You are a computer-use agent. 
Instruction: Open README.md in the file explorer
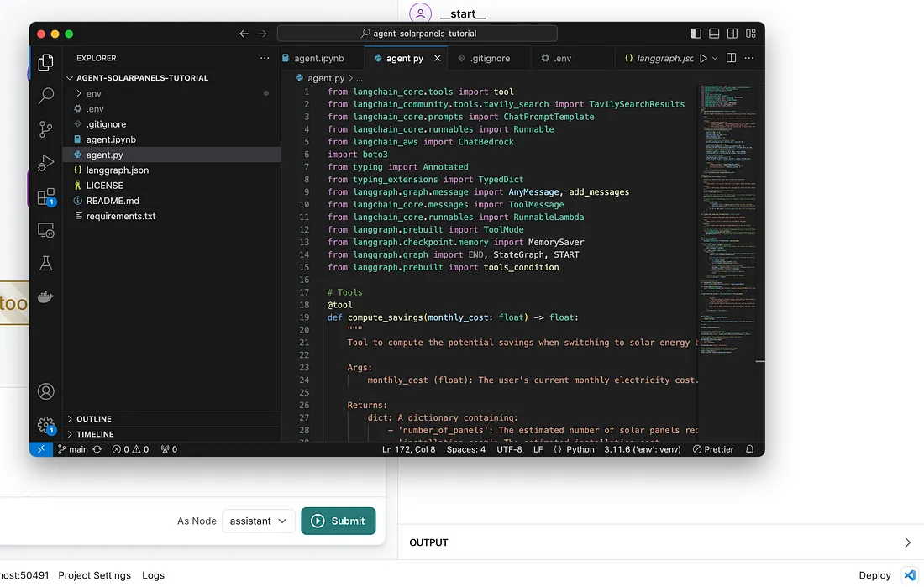pyautogui.click(x=171, y=201)
